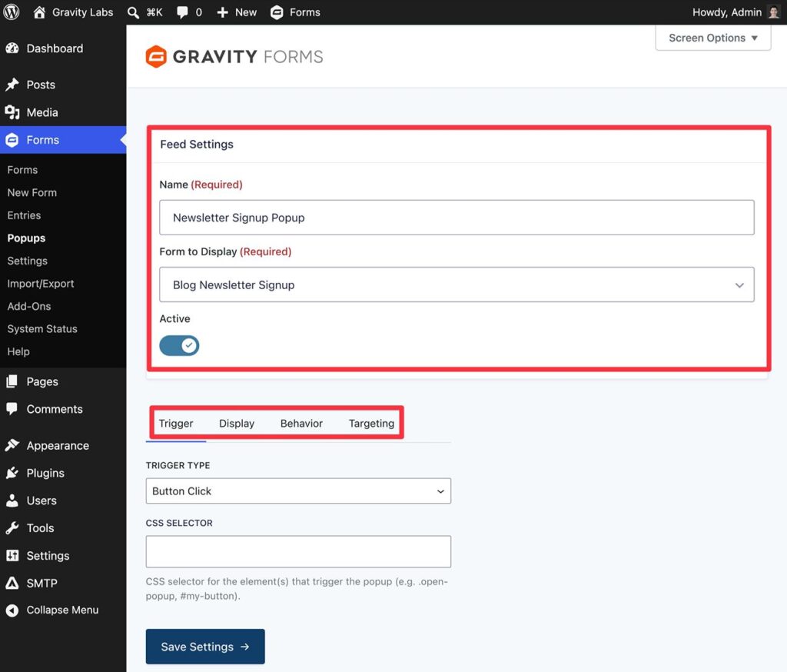Viewport: 787px width, 672px height.
Task: Click the Tools label in sidebar
Action: click(x=40, y=528)
